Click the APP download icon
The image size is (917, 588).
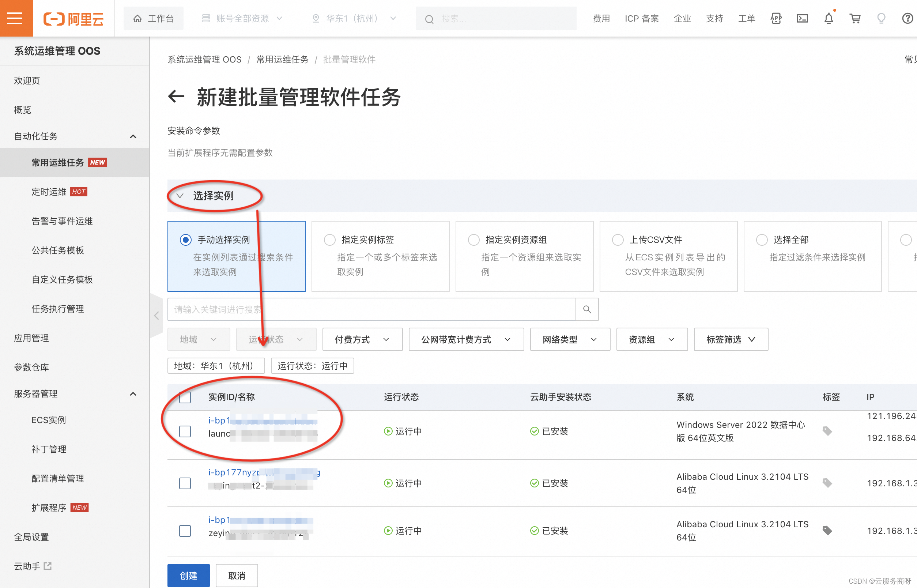[776, 18]
